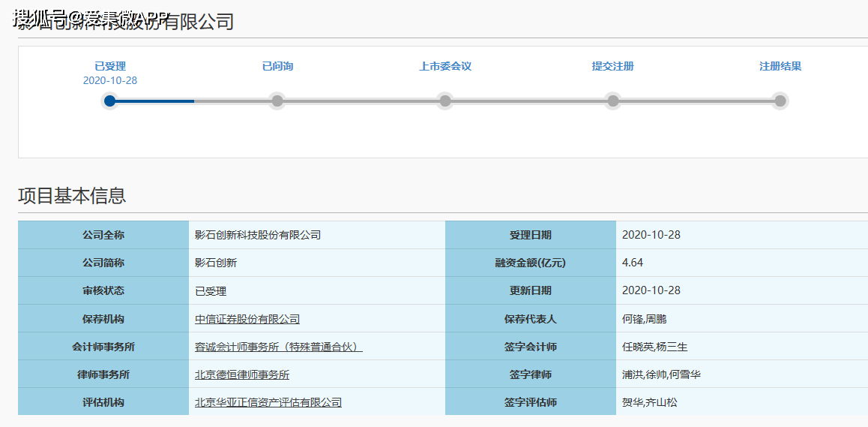Click the 注册结果 progress step dot
The width and height of the screenshot is (868, 427).
pyautogui.click(x=780, y=101)
